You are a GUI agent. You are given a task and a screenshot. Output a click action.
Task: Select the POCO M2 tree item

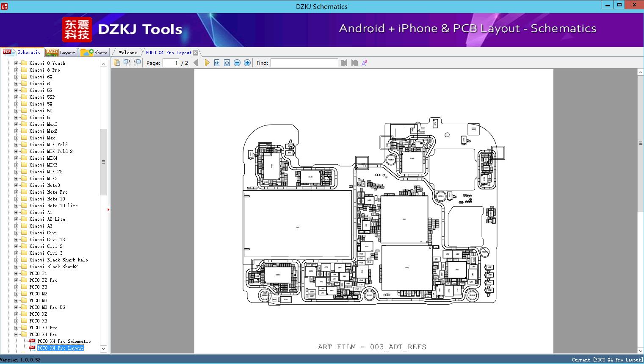pos(38,294)
